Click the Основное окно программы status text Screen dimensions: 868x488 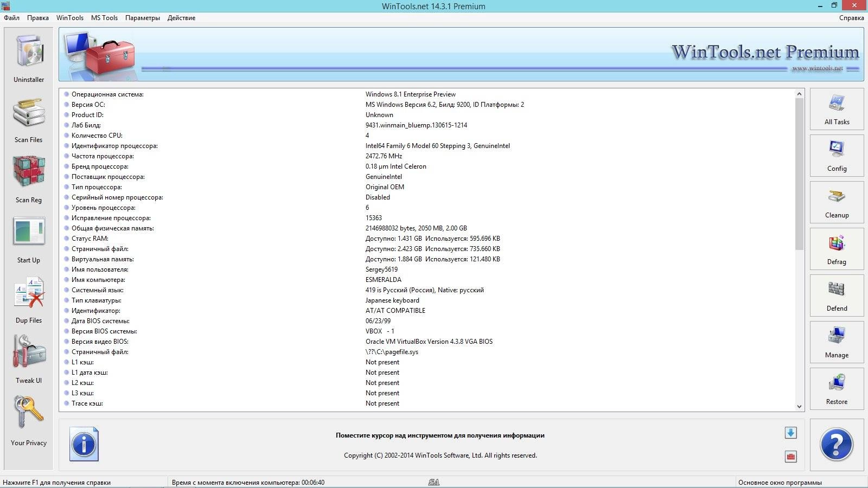780,483
